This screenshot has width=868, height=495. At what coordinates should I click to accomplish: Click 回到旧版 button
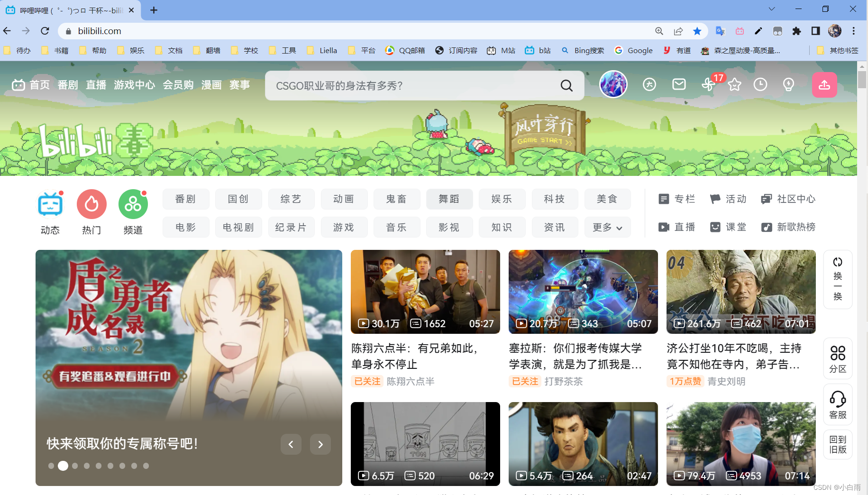[x=838, y=444]
